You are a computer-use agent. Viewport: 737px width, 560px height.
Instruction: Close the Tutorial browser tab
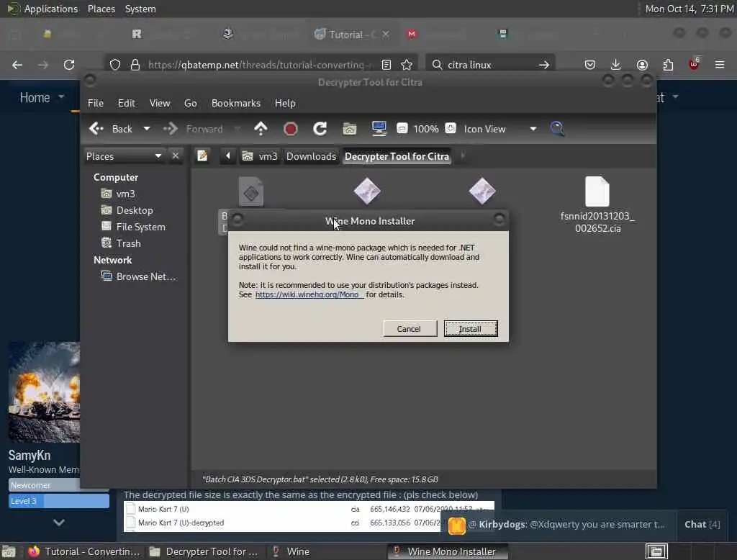[x=386, y=35]
